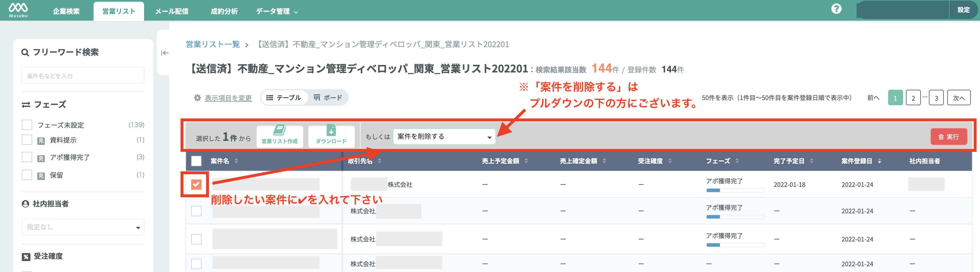Image resolution: width=980 pixels, height=272 pixels.
Task: Sort by 売上確定金額 column arrows
Action: [604, 161]
